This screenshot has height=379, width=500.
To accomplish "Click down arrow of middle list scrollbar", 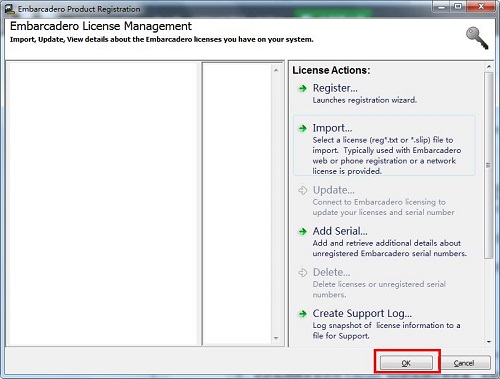I will point(276,338).
